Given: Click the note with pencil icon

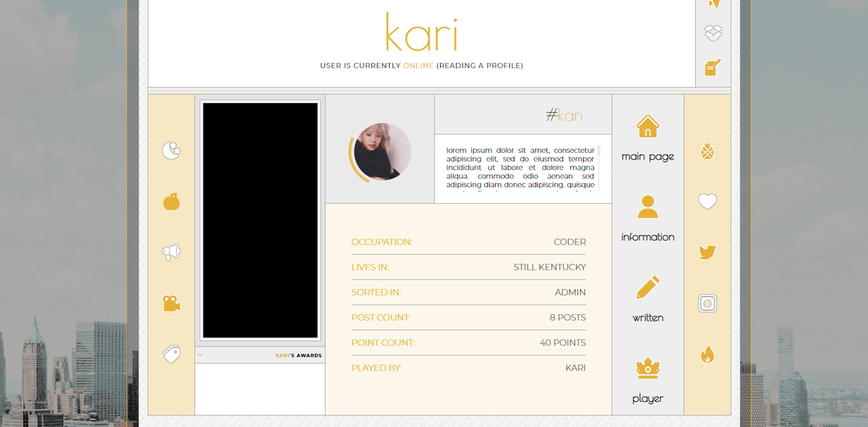Looking at the screenshot, I should (713, 67).
